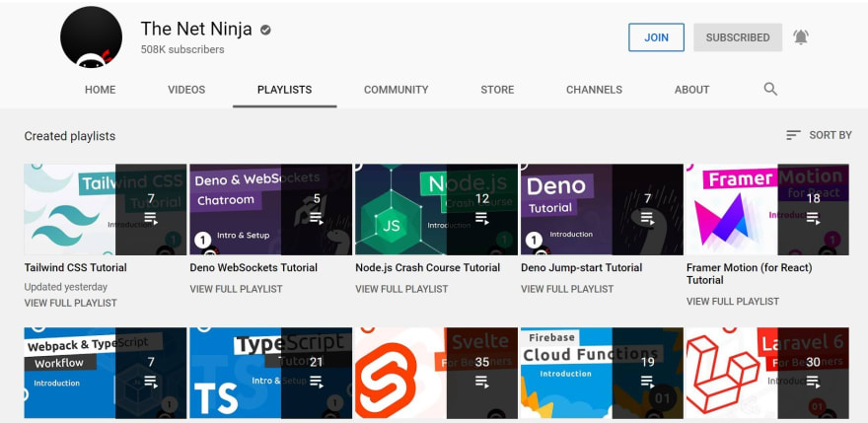
Task: Click the SUBSCRIBED button
Action: point(738,37)
